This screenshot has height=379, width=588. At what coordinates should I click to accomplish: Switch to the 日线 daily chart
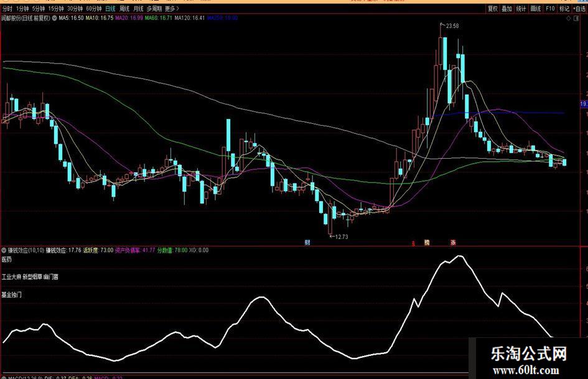click(x=110, y=8)
